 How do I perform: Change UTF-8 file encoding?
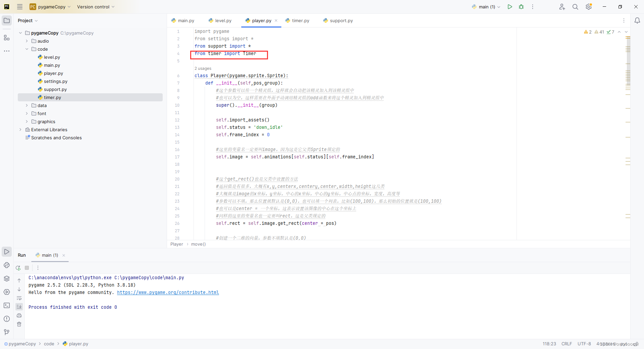click(584, 344)
